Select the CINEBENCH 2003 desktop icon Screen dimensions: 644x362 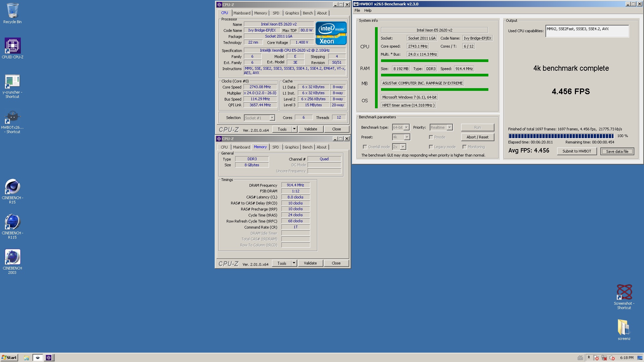pos(12,261)
